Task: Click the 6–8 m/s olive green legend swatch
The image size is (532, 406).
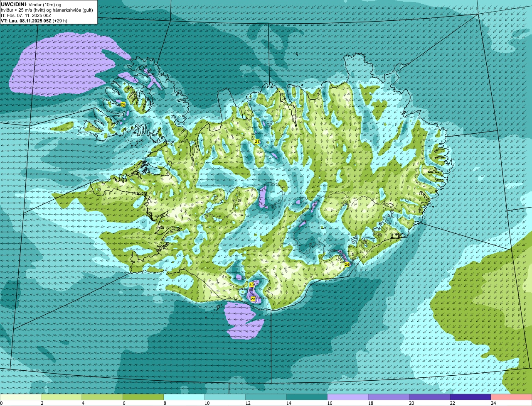Action: click(143, 397)
